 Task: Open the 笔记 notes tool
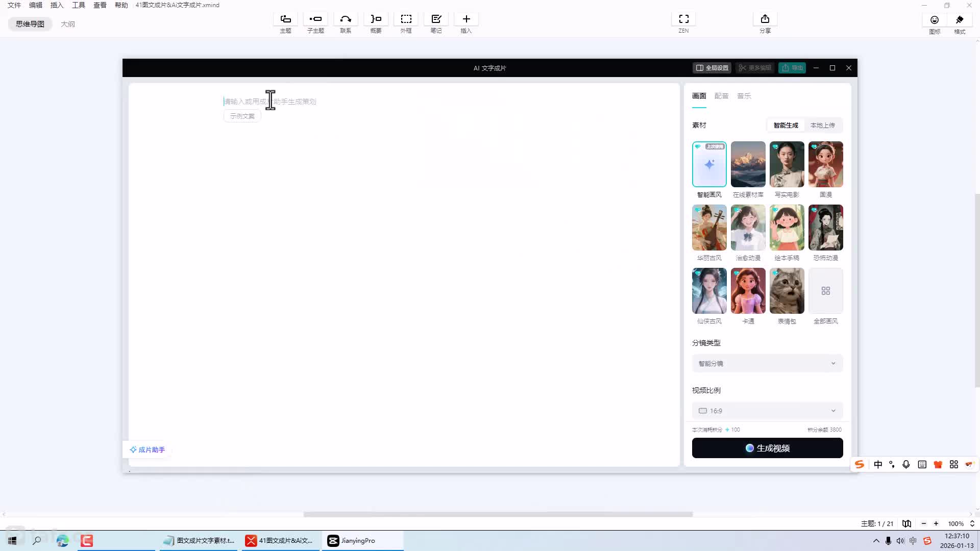click(x=436, y=19)
